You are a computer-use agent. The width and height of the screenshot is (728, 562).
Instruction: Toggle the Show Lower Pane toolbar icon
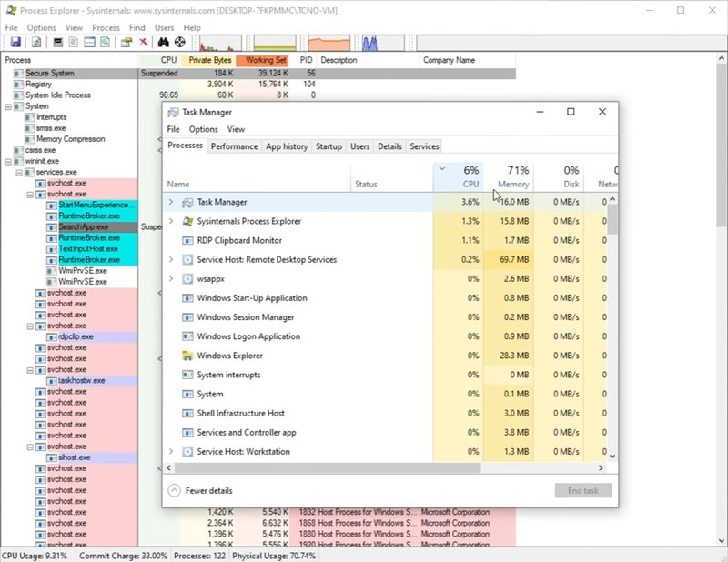pos(89,42)
